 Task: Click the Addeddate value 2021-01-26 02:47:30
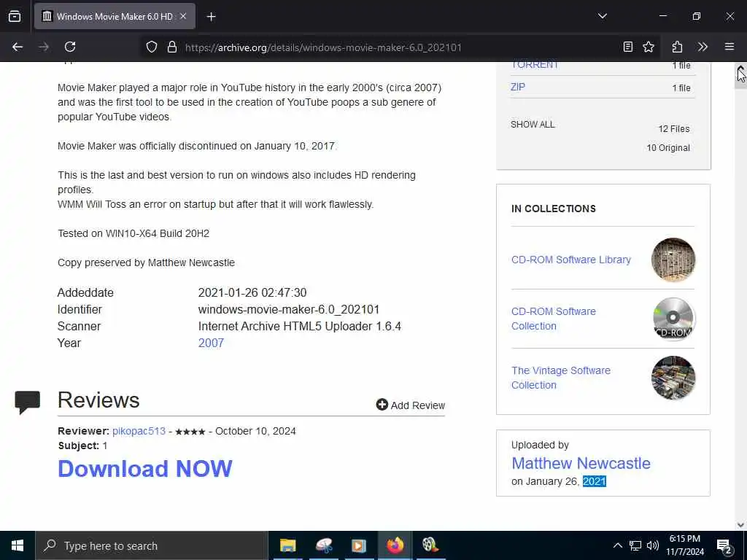tap(252, 292)
